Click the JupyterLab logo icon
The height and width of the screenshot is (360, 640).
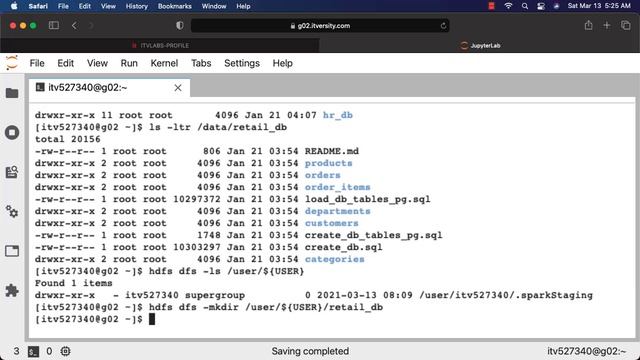coord(12,63)
